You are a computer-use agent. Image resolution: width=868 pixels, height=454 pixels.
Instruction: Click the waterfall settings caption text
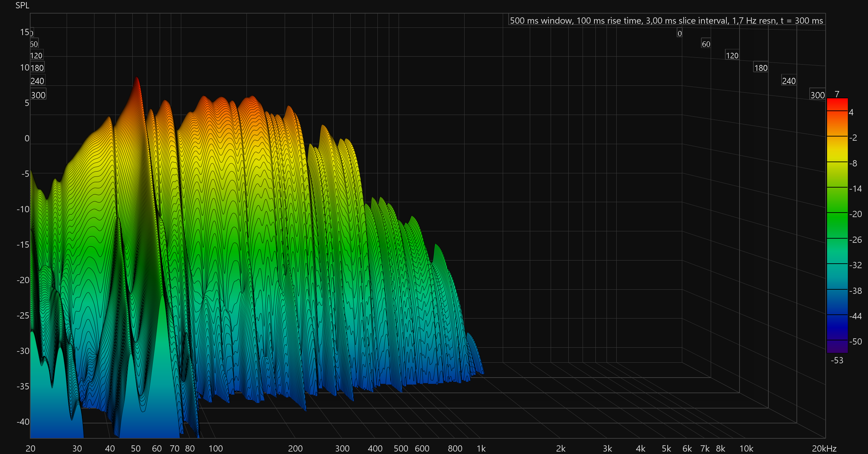tap(666, 20)
